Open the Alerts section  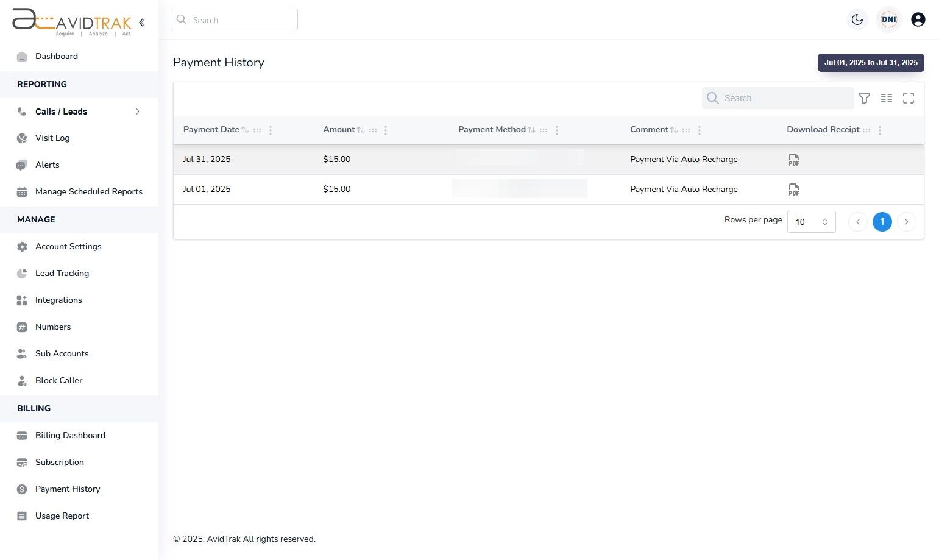click(x=47, y=165)
